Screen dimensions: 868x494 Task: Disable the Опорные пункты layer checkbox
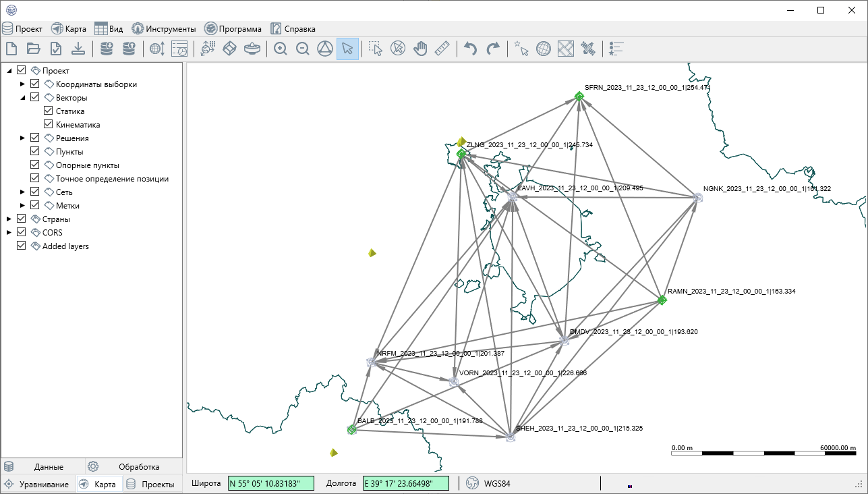pyautogui.click(x=35, y=165)
